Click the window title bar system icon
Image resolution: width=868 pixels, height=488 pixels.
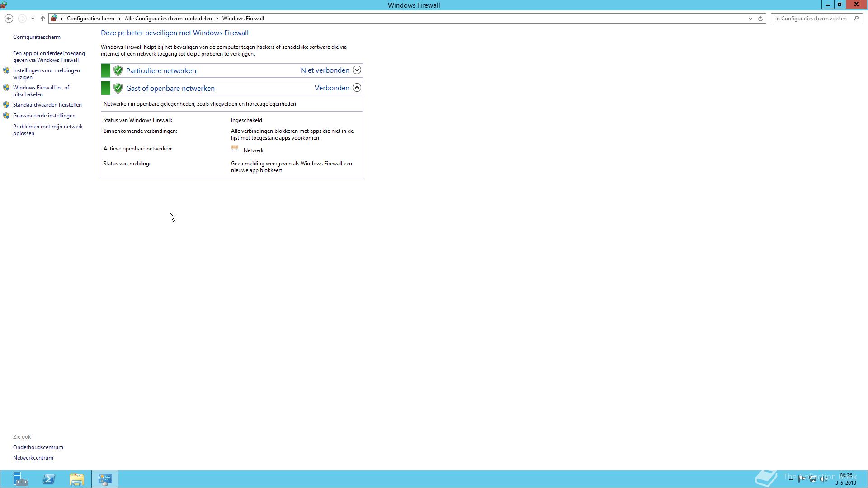pos(4,5)
